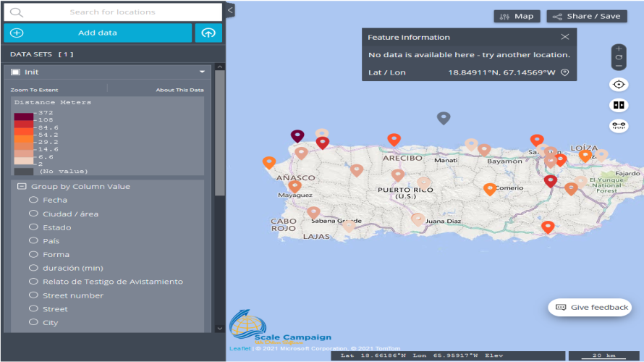Open the Share / Save menu
Image resolution: width=644 pixels, height=362 pixels.
(x=587, y=16)
